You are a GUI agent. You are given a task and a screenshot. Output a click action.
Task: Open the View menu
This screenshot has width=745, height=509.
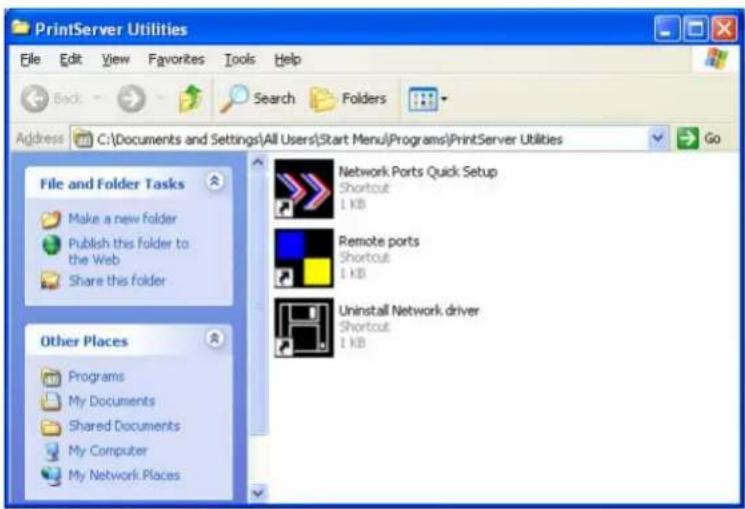pyautogui.click(x=115, y=59)
